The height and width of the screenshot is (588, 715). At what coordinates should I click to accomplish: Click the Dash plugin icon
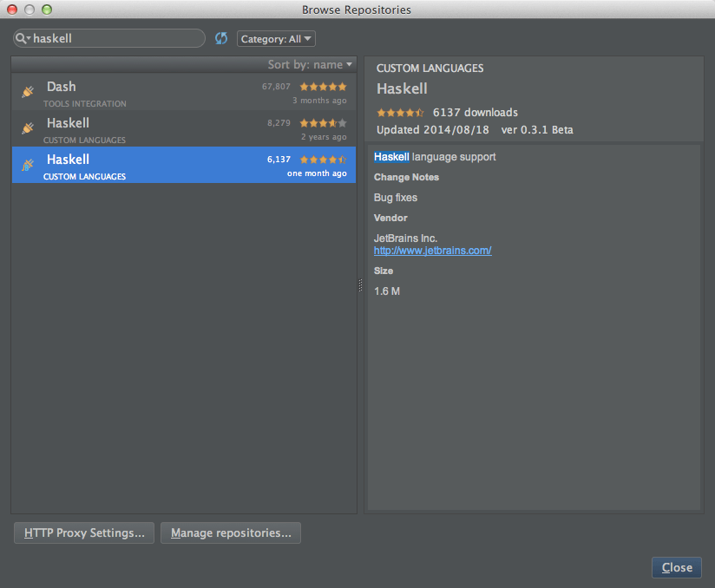click(x=28, y=91)
